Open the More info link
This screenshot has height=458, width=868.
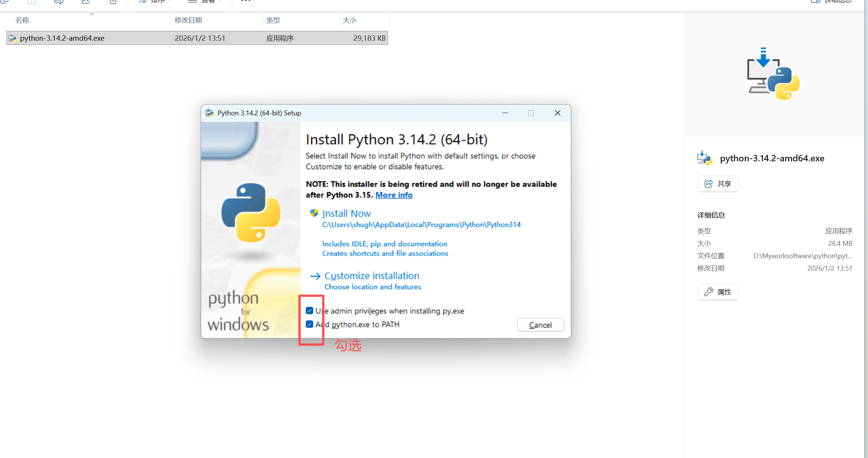pos(394,195)
